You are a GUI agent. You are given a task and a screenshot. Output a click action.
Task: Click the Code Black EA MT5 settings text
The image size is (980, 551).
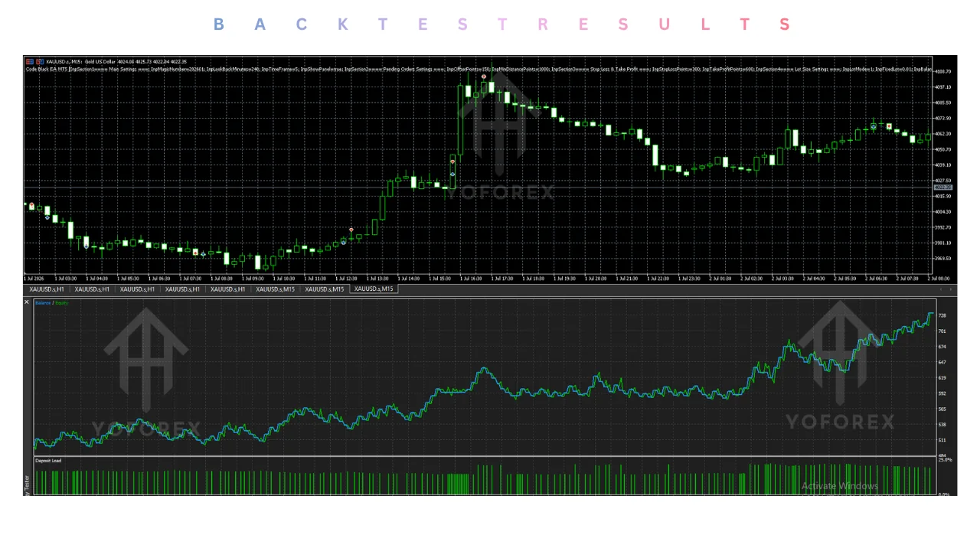click(x=479, y=69)
